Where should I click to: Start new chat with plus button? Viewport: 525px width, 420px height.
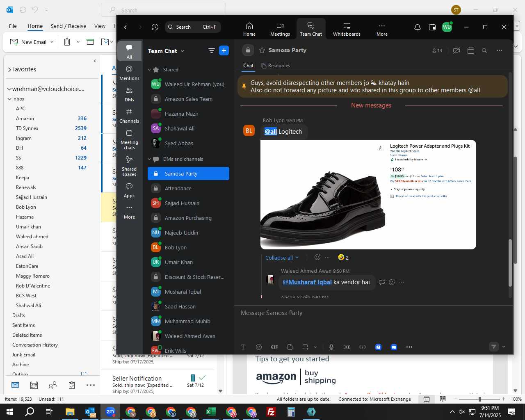point(224,50)
